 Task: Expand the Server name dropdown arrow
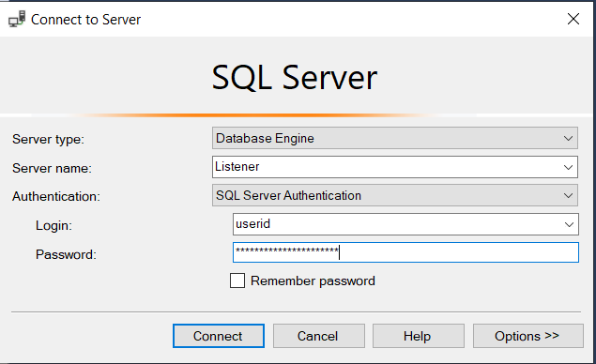click(x=568, y=167)
